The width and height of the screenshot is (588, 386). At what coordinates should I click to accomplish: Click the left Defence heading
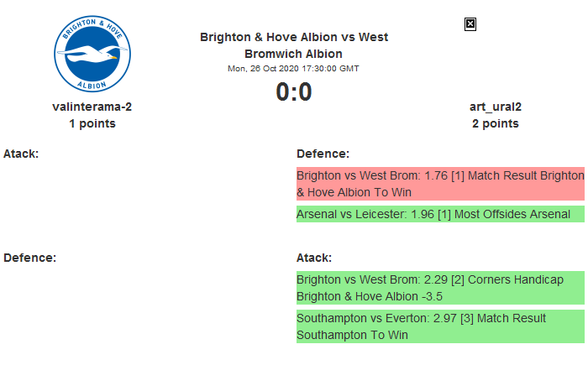(29, 258)
